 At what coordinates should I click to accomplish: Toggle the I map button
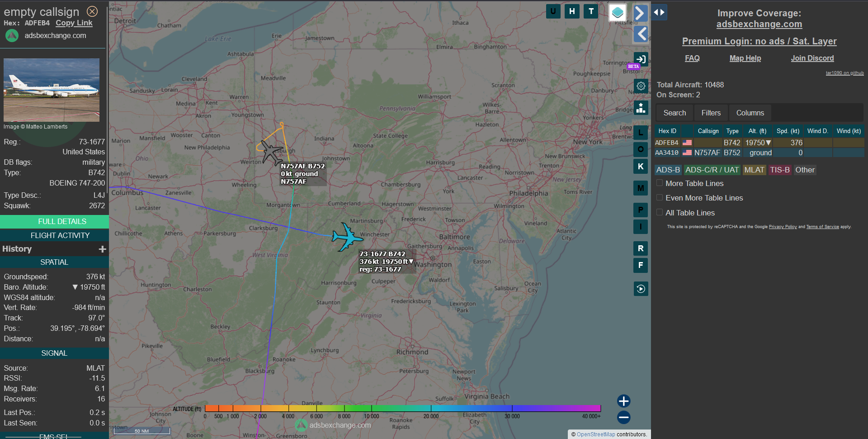coord(641,227)
